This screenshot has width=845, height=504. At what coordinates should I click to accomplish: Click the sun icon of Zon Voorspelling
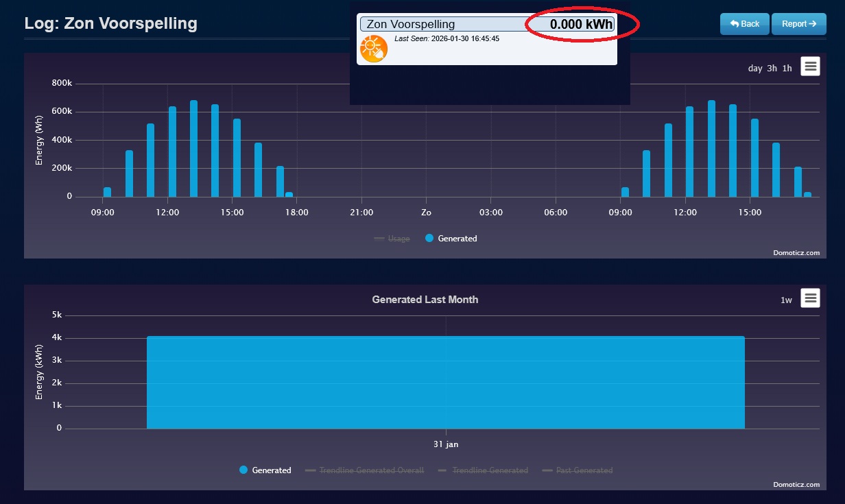click(374, 49)
